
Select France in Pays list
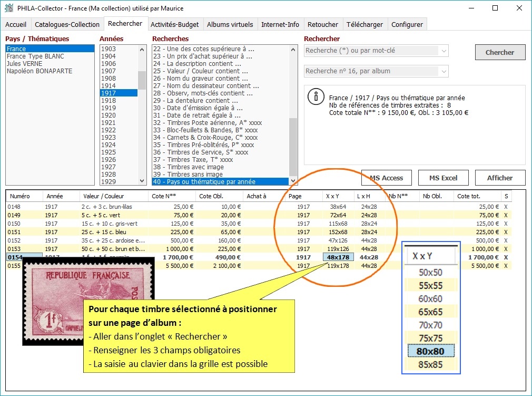point(50,49)
